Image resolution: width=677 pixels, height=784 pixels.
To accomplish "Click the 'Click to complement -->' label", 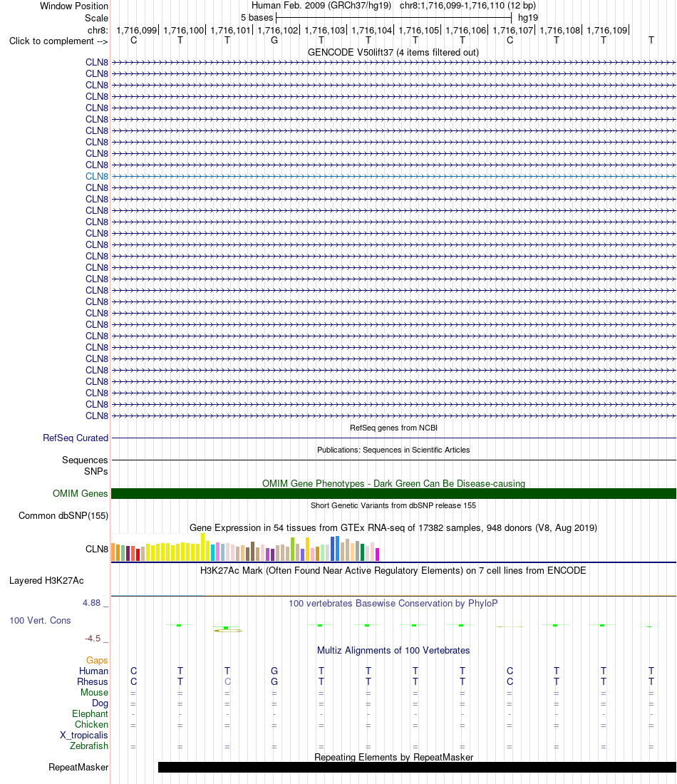I will click(x=58, y=41).
